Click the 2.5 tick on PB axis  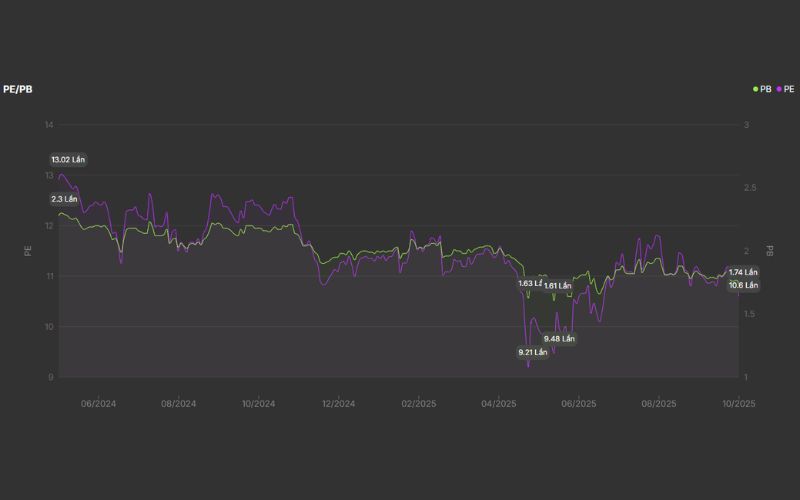coord(749,188)
